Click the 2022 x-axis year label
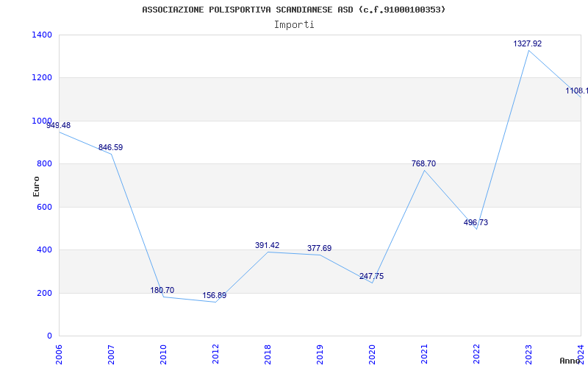 (476, 354)
